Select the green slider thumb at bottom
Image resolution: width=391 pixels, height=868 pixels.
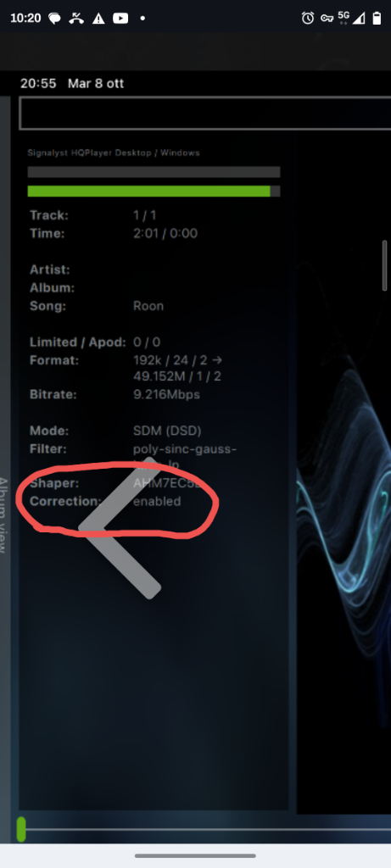coord(21,829)
